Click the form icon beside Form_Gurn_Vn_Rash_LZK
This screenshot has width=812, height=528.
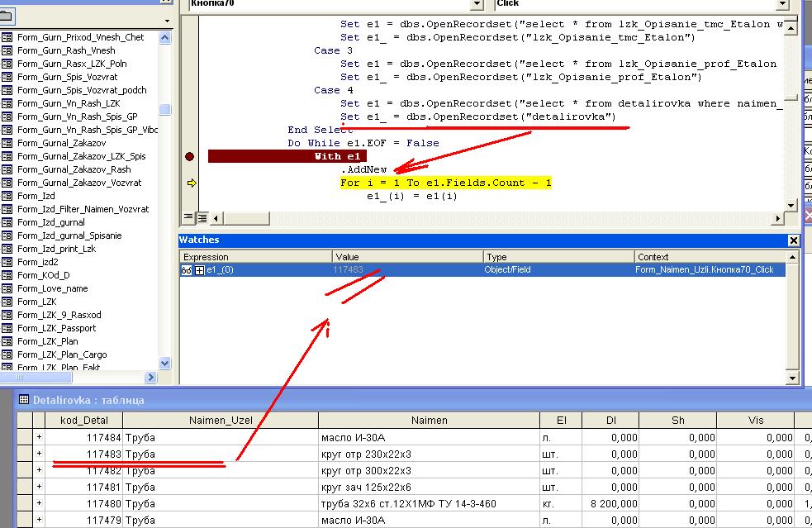(7, 103)
